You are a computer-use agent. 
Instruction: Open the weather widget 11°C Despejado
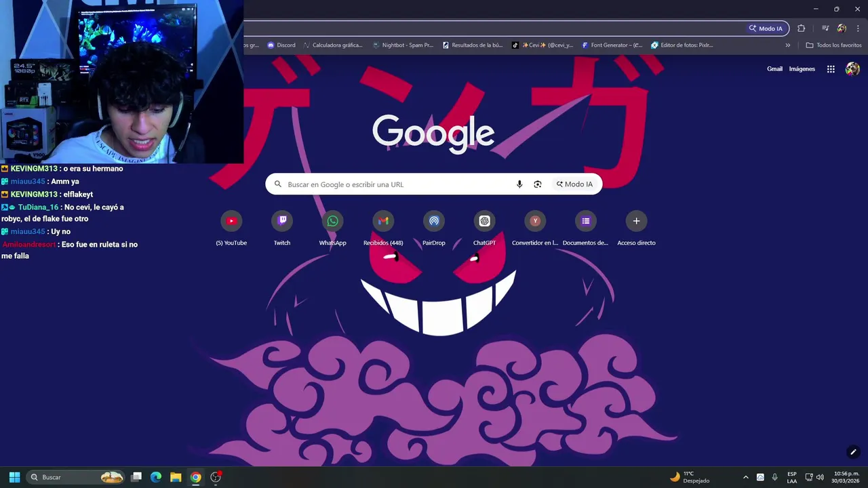690,477
